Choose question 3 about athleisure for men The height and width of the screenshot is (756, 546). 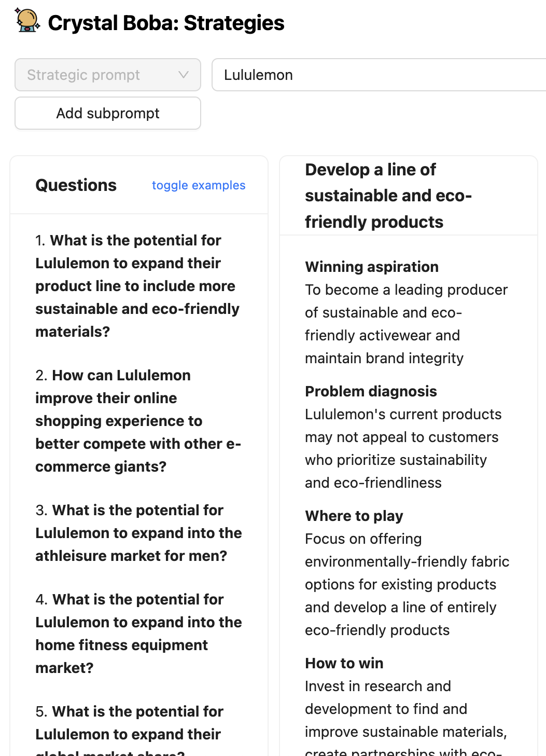(x=138, y=533)
